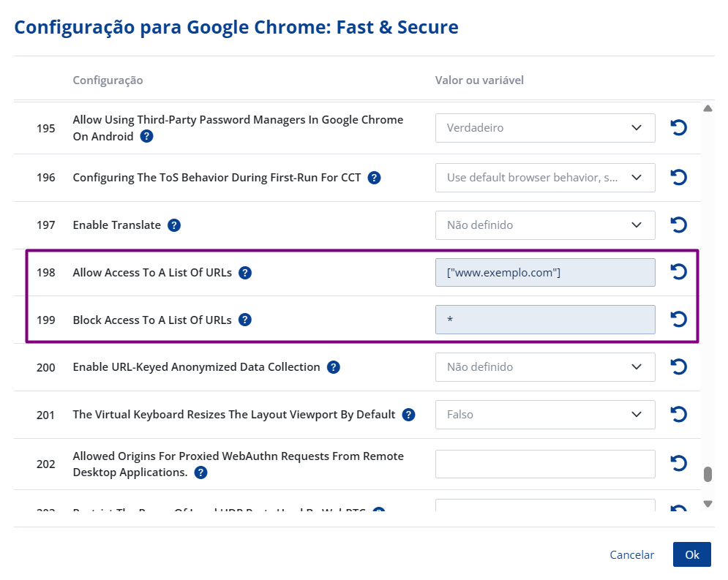
Task: Expand the Verdadeiro dropdown in row 195
Action: (x=545, y=128)
